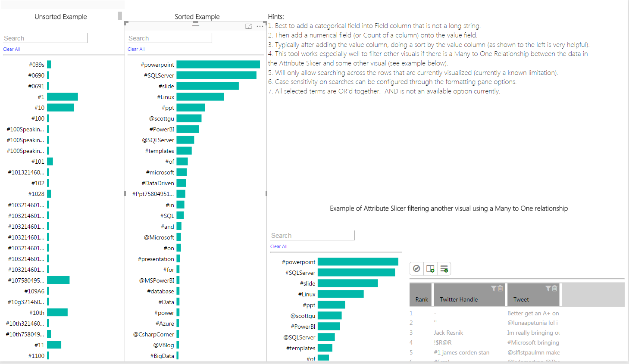This screenshot has width=629, height=364.
Task: Clear All in the Many to One slicer
Action: coord(279,246)
